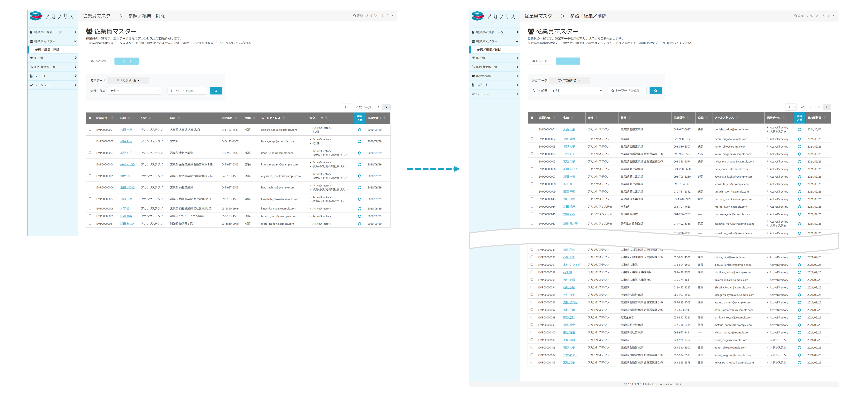Open page number dropdown next to /4ページ
Viewport: 868px width, 400px height.
point(791,107)
